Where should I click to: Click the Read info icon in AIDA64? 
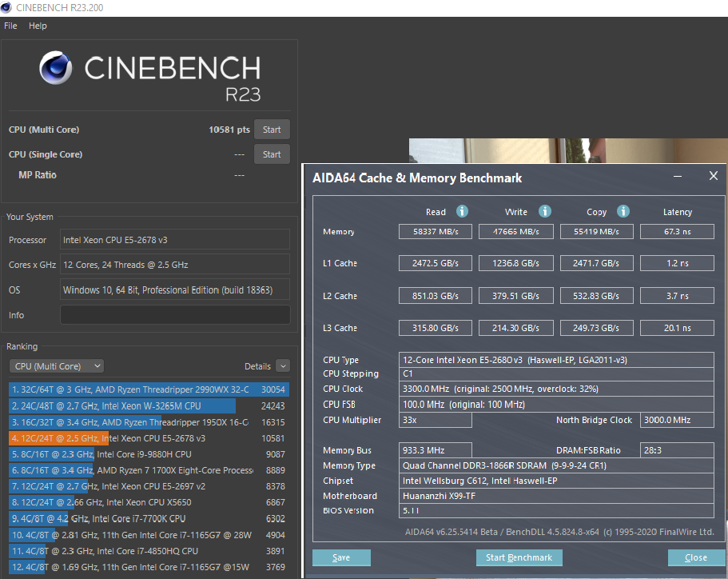tap(462, 211)
